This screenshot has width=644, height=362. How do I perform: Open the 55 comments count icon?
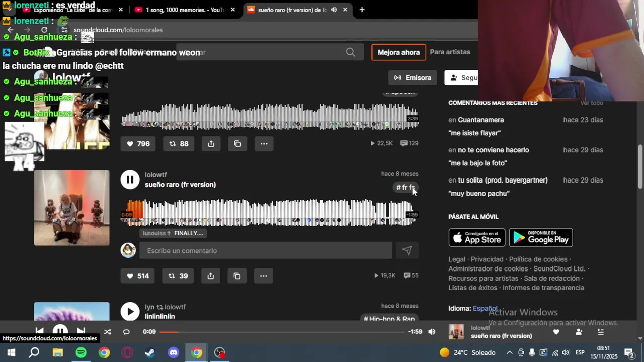[410, 275]
